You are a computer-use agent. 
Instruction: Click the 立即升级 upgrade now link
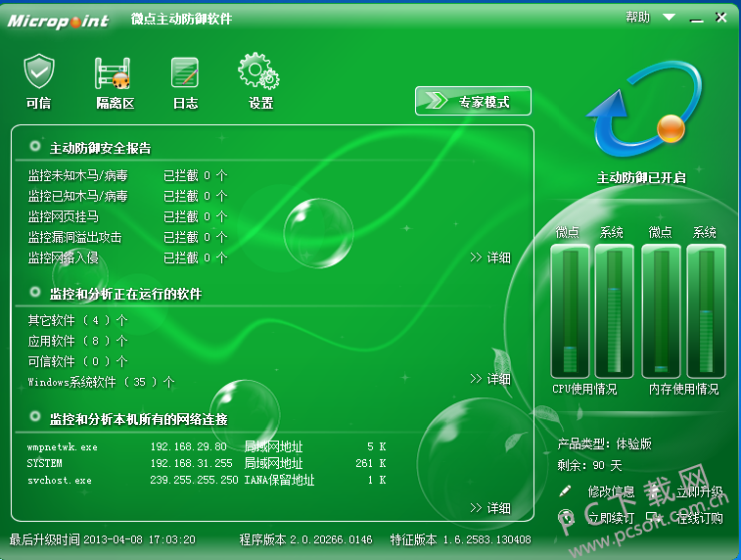tap(700, 491)
